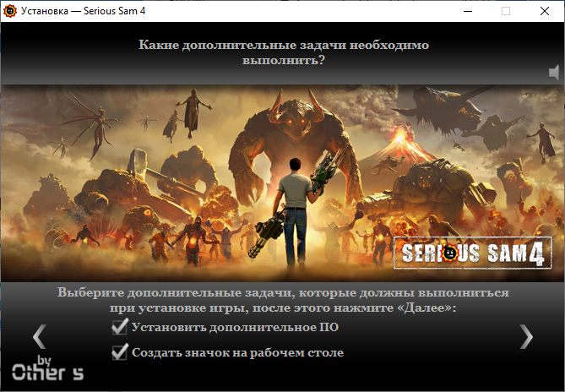The width and height of the screenshot is (565, 392).
Task: Click "Установить дополнительное ПО" label text
Action: click(235, 327)
